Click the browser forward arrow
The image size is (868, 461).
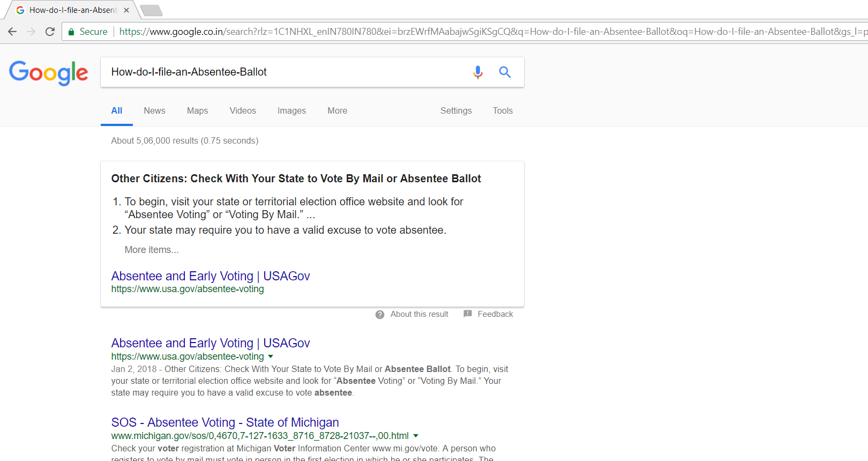[31, 32]
